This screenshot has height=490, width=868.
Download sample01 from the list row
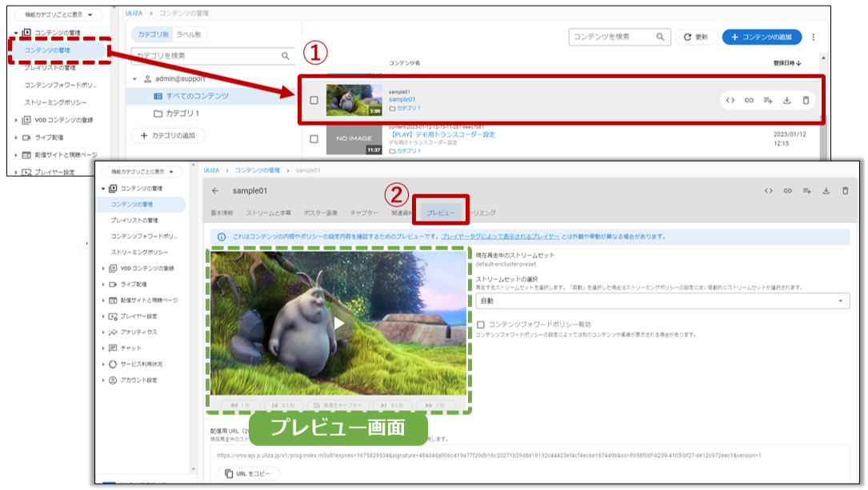[786, 100]
